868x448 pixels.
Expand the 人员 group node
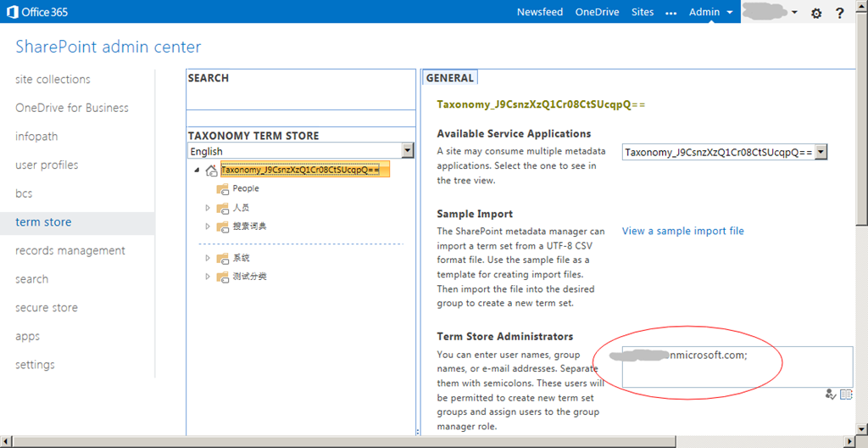[x=209, y=208]
